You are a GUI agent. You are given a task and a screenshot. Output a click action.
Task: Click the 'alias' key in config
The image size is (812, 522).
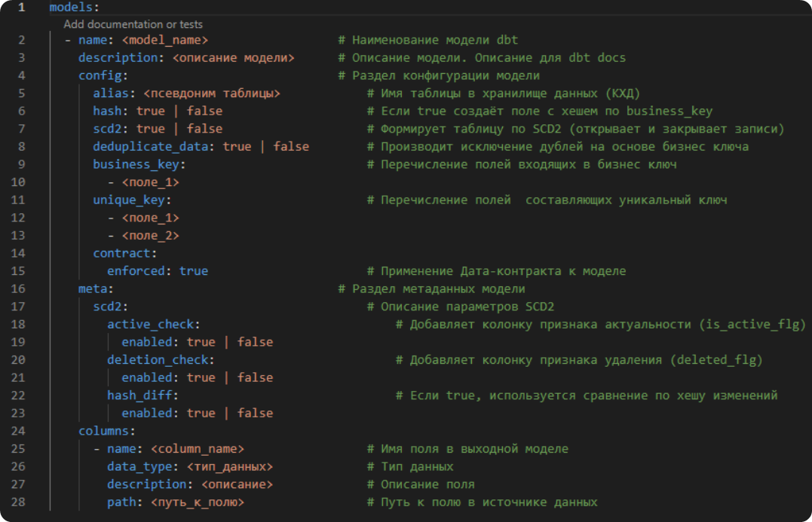coord(111,93)
